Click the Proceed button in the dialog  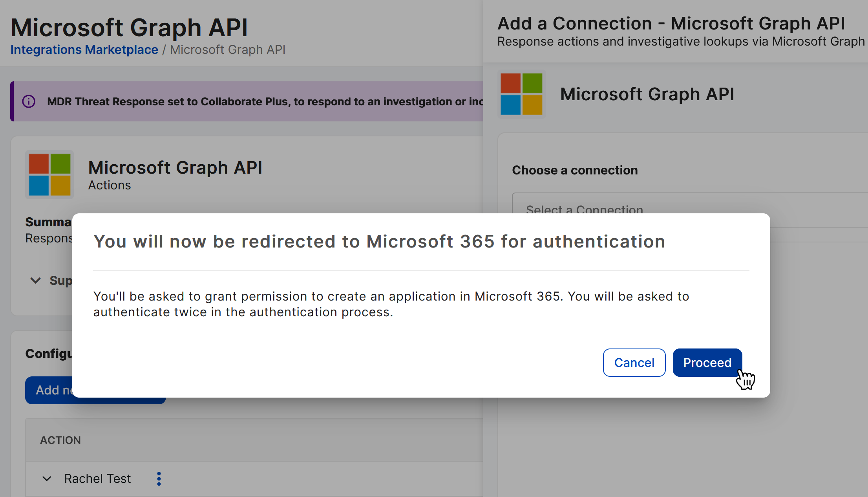(x=707, y=362)
